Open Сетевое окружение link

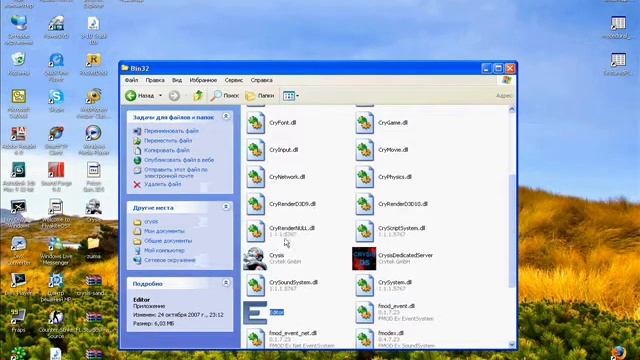pyautogui.click(x=169, y=260)
